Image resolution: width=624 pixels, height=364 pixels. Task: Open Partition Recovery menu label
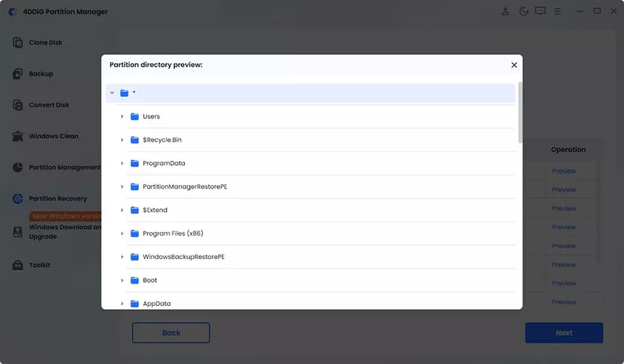(58, 198)
